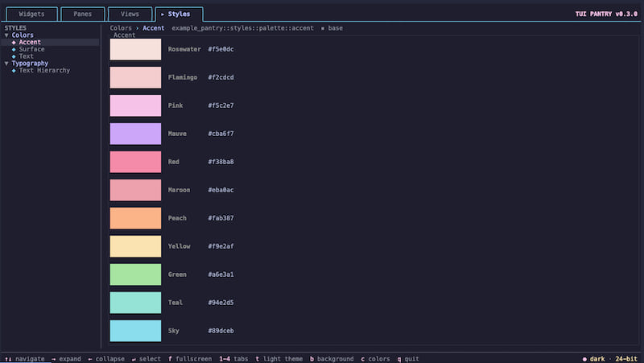The image size is (644, 363).
Task: Pick the Flamingo color swatch
Action: click(135, 77)
